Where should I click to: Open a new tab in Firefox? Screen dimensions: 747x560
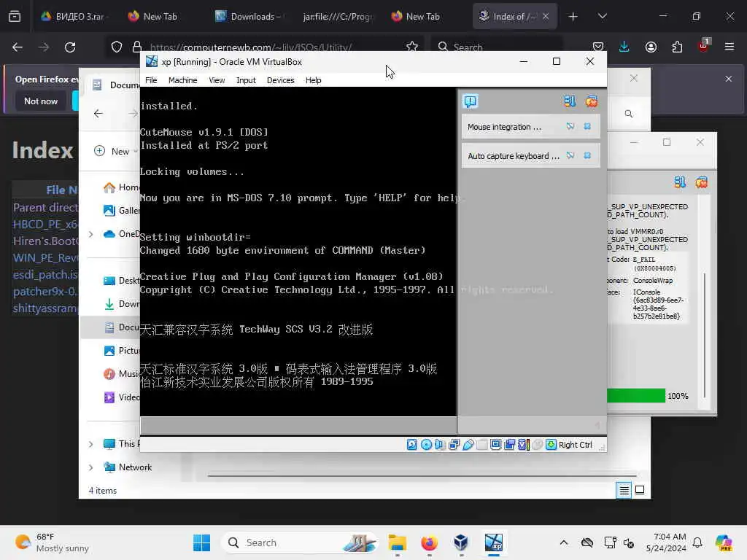click(x=573, y=16)
